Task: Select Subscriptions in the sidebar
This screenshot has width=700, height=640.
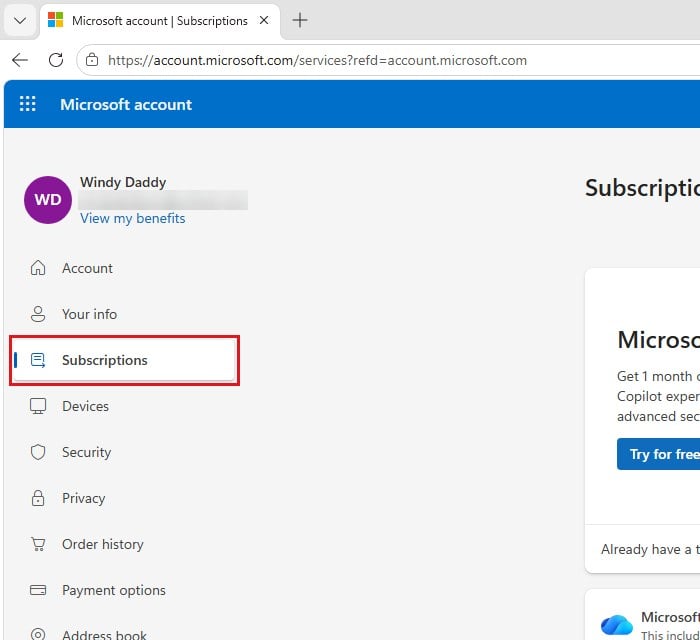Action: click(124, 360)
